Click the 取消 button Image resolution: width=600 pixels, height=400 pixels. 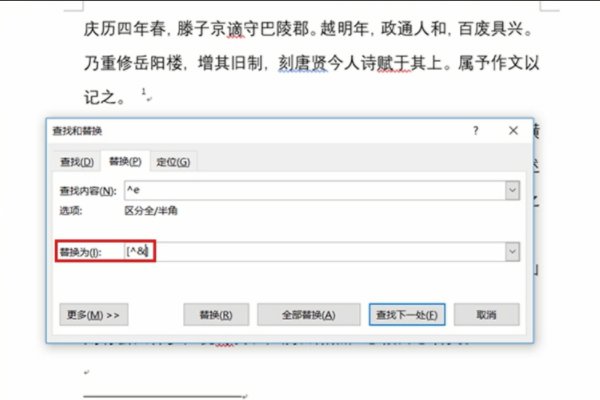[x=487, y=315]
